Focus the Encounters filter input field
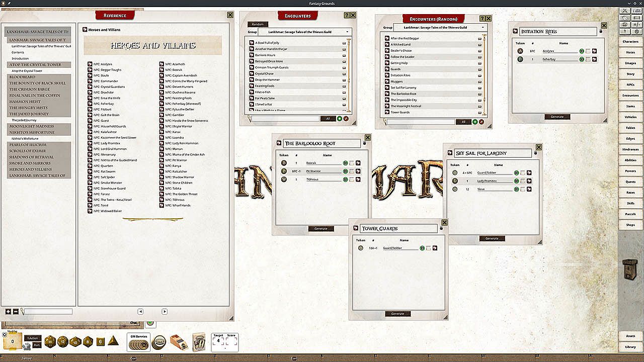 point(286,119)
